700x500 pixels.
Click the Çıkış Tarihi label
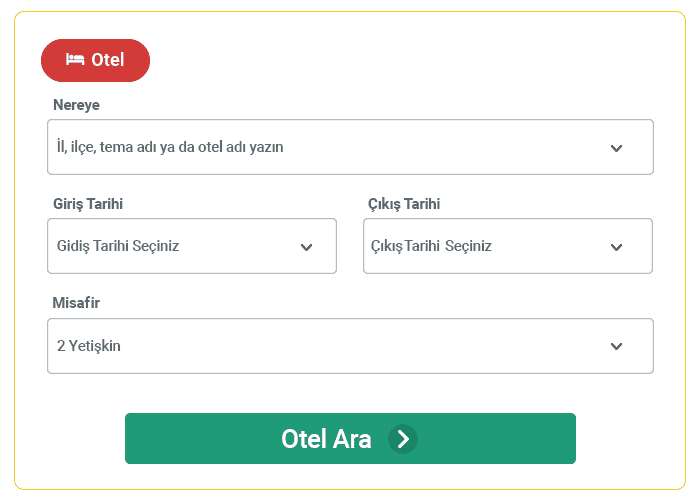tap(404, 204)
